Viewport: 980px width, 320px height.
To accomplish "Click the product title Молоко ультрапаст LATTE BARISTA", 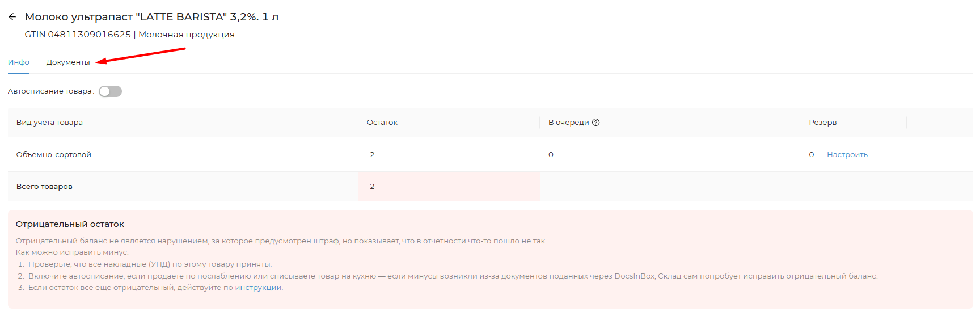I will point(151,17).
